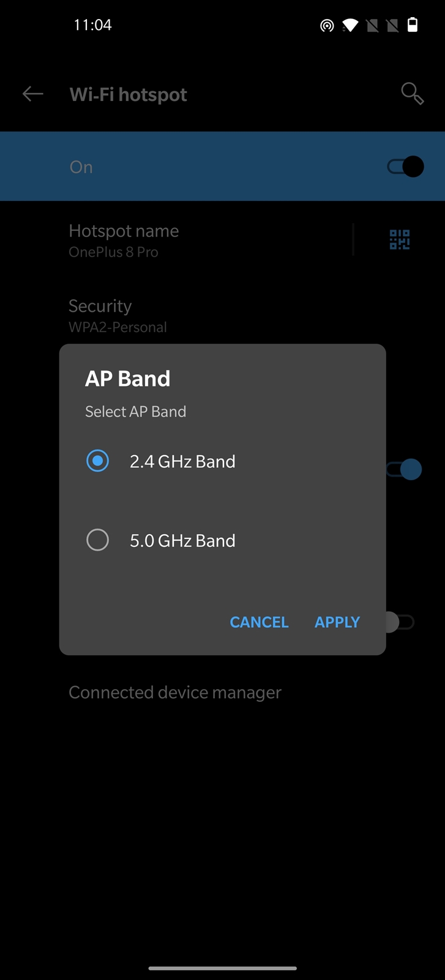Open the Security WPA2-Personal setting
The width and height of the screenshot is (445, 980).
222,315
